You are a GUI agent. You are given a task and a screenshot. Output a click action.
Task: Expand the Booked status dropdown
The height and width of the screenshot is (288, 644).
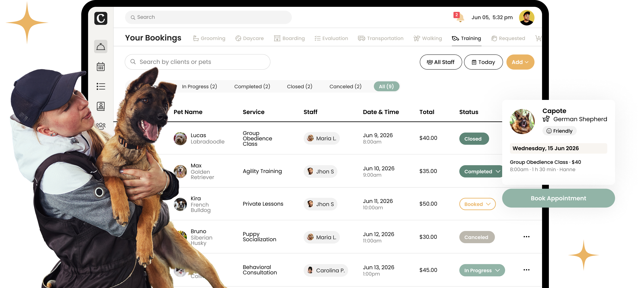[477, 204]
